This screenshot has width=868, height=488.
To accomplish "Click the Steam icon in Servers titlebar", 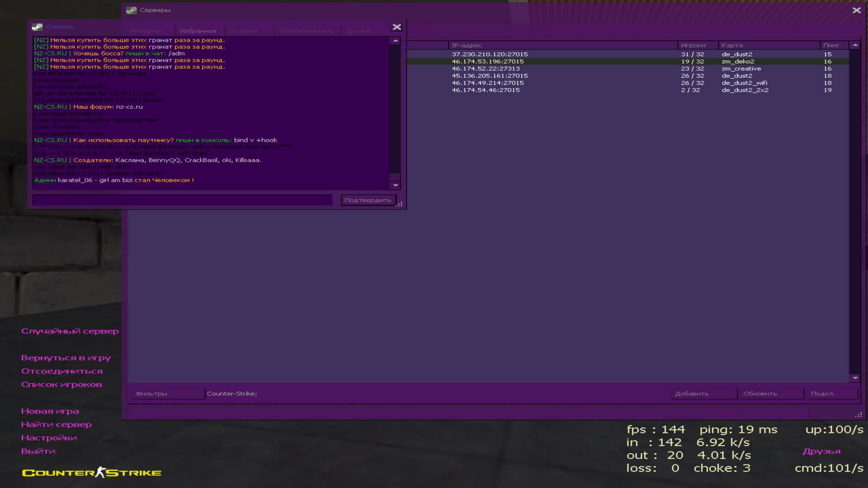I will click(132, 10).
